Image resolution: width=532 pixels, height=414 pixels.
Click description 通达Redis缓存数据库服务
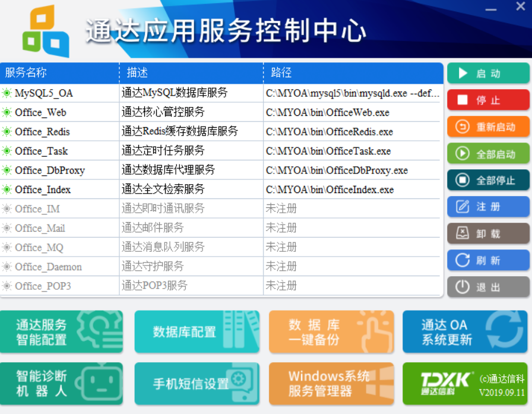[x=180, y=131]
